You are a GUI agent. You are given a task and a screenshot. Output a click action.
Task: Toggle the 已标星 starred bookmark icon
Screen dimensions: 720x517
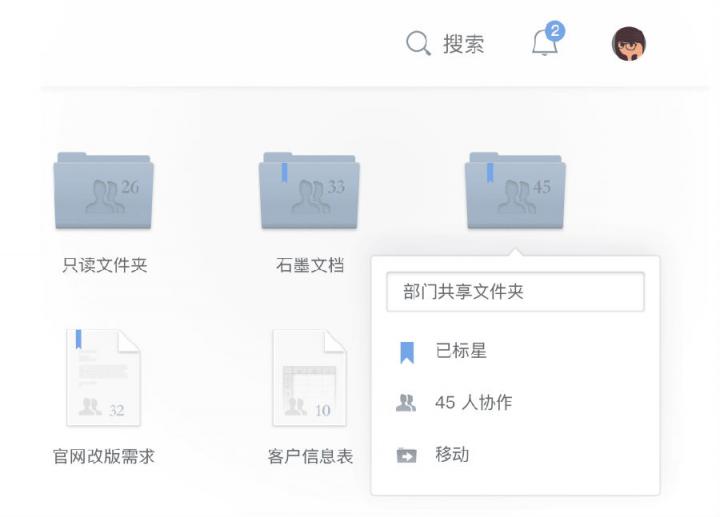coord(407,352)
